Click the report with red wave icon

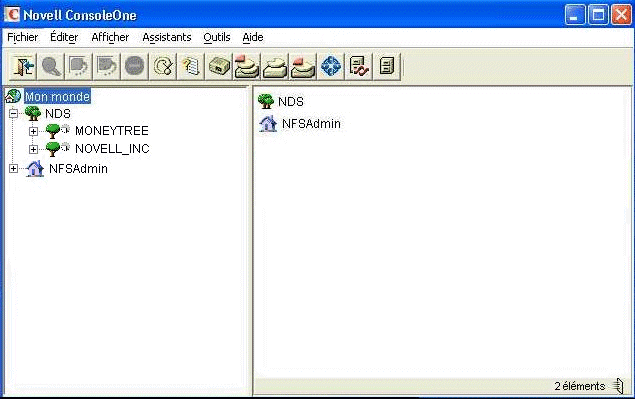[359, 66]
